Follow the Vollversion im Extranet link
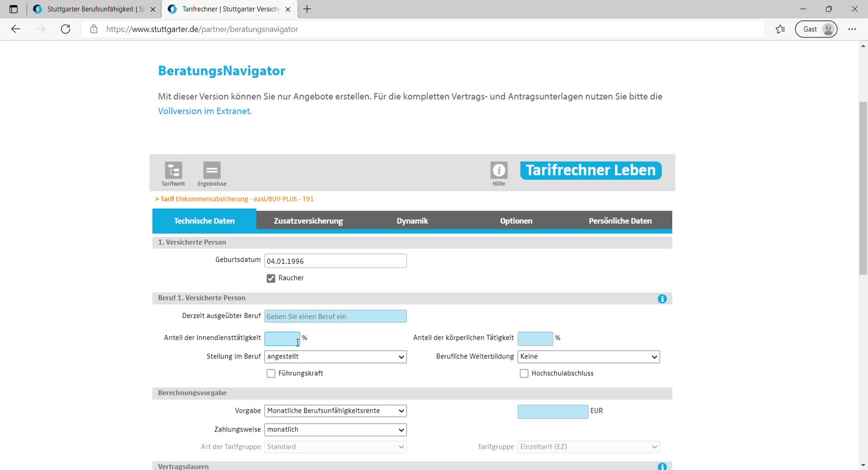868x470 pixels. [x=204, y=111]
